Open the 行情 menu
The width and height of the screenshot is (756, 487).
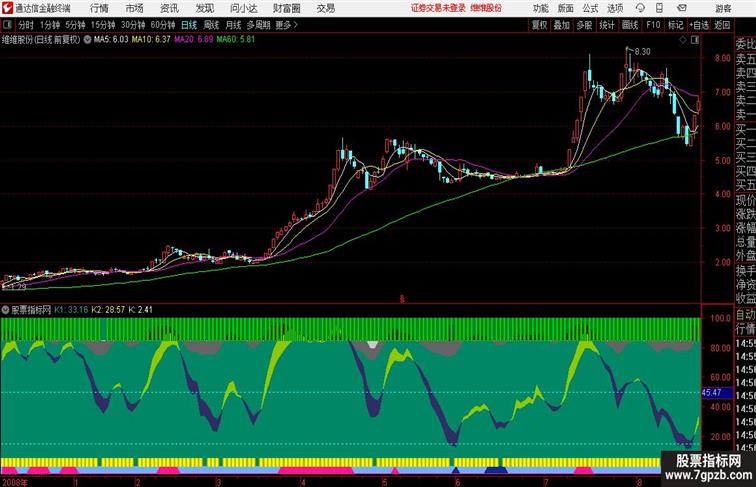tap(99, 8)
